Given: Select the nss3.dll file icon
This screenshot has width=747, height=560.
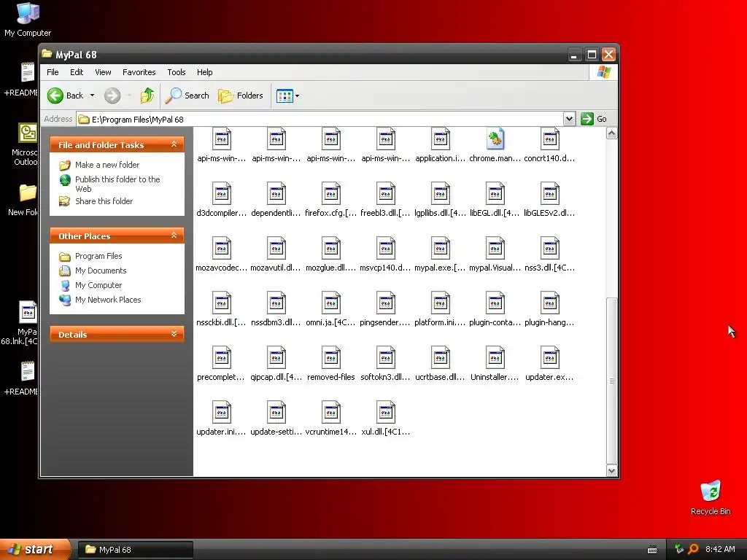Looking at the screenshot, I should pos(550,249).
